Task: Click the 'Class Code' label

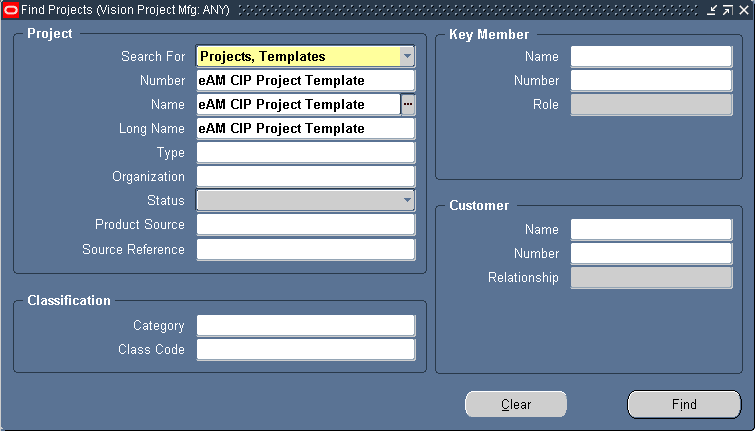Action: click(x=151, y=350)
